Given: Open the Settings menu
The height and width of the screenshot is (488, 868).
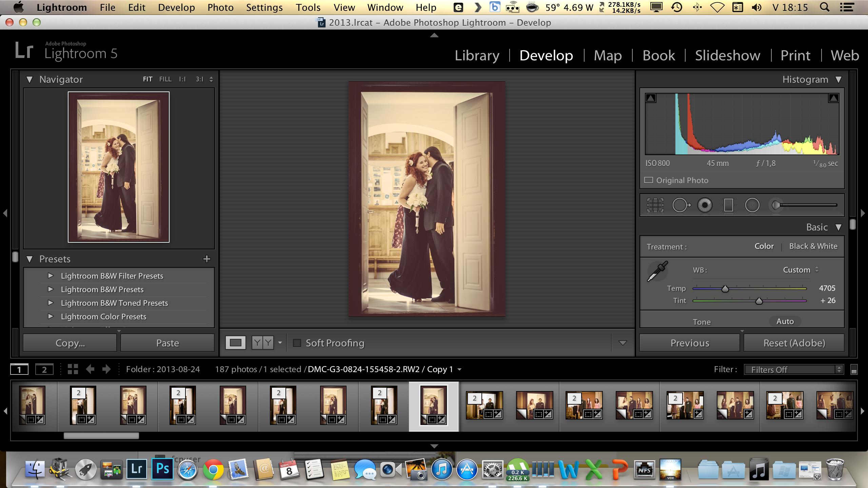Looking at the screenshot, I should (264, 7).
